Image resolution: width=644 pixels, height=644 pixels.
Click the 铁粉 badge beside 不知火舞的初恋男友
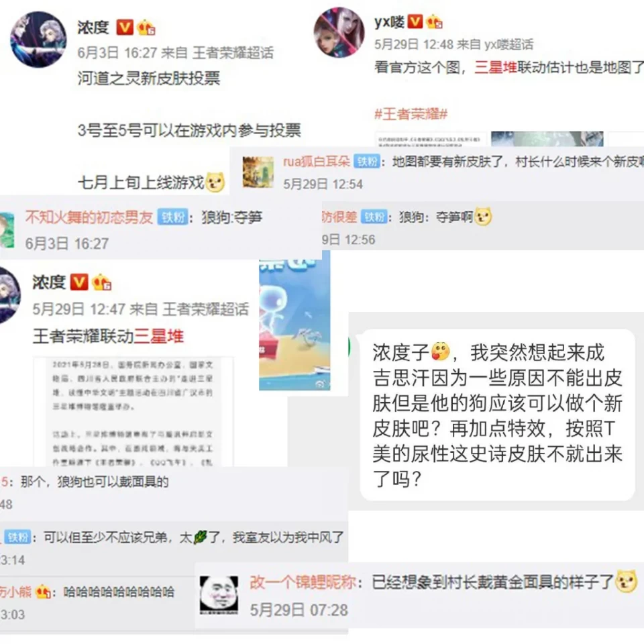coord(173,217)
